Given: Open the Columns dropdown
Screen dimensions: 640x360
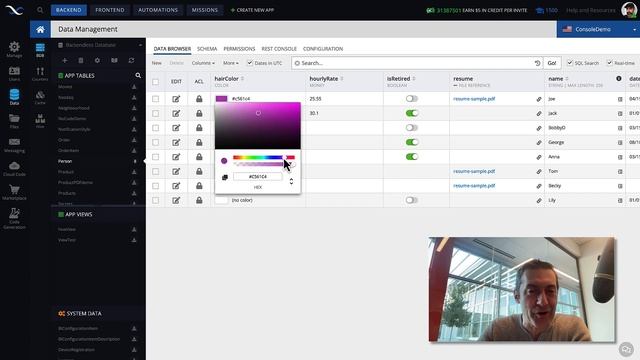Looking at the screenshot, I should click(x=203, y=63).
